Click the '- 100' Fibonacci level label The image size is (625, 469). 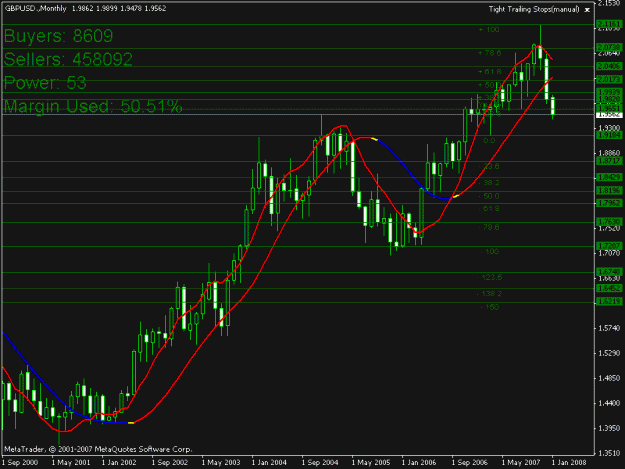pos(490,251)
